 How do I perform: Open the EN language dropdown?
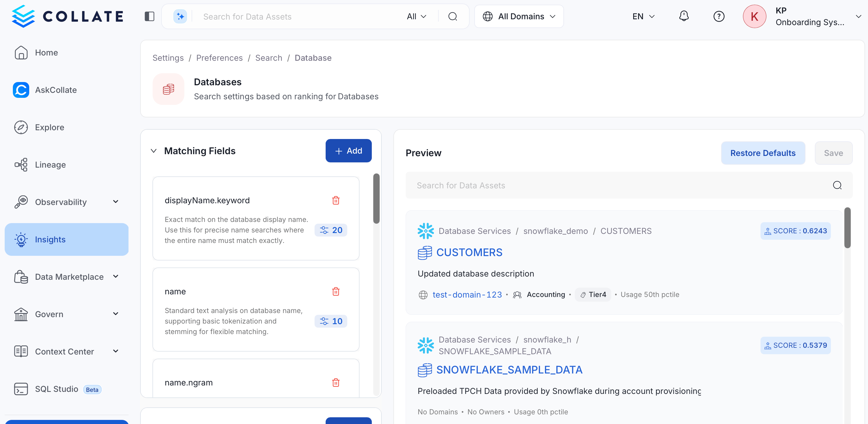pos(643,16)
